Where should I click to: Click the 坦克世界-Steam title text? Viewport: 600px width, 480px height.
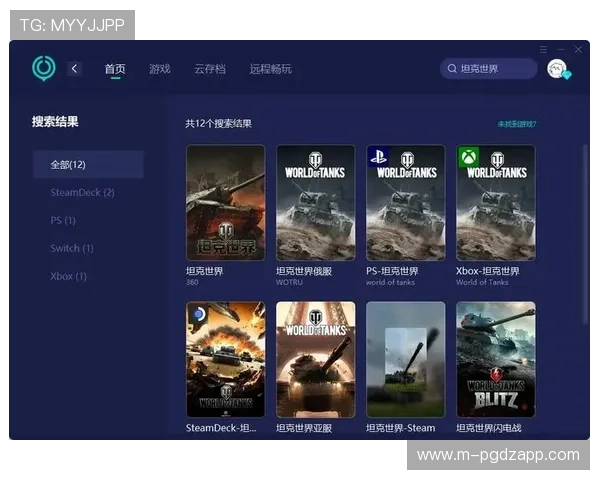click(x=400, y=428)
